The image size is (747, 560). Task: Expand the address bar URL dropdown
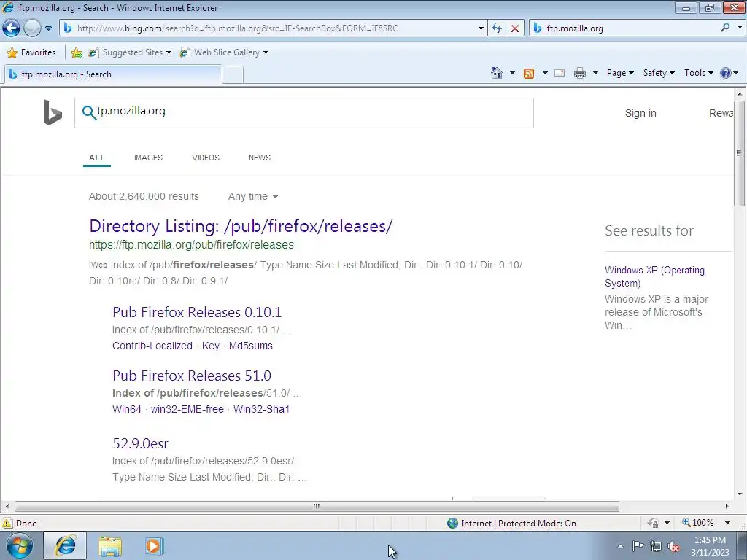[481, 28]
